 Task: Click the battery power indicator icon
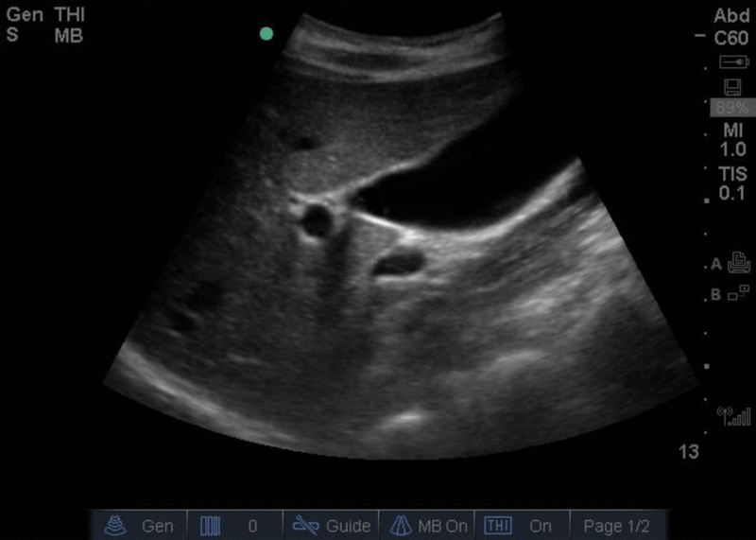[734, 61]
